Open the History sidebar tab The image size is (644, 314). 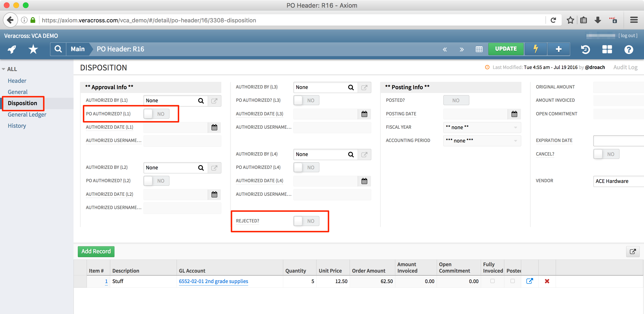click(17, 126)
